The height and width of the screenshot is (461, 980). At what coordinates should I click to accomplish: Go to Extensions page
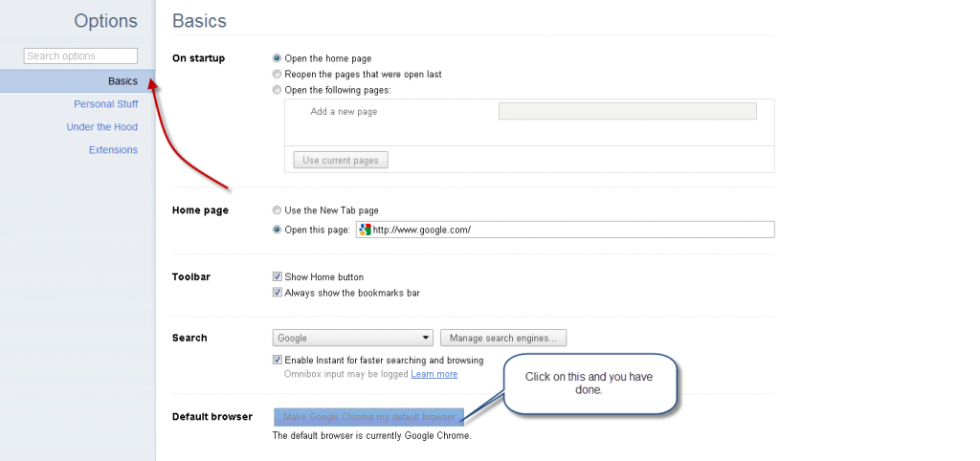113,150
